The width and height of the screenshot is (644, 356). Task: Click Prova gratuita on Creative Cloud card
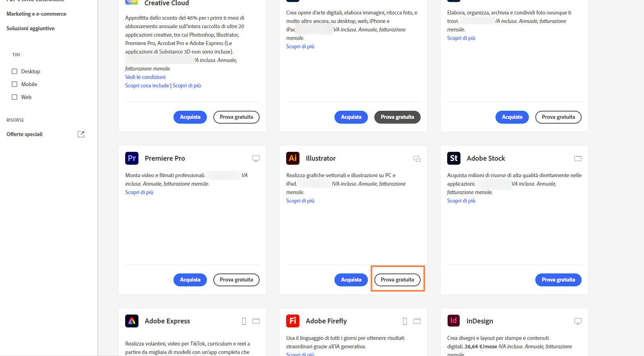pos(236,117)
